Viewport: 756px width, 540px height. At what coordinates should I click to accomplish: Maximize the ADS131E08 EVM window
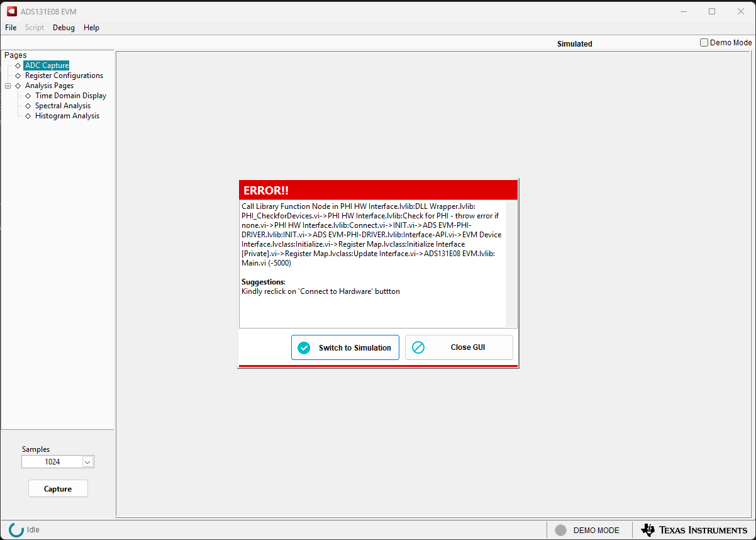click(712, 11)
